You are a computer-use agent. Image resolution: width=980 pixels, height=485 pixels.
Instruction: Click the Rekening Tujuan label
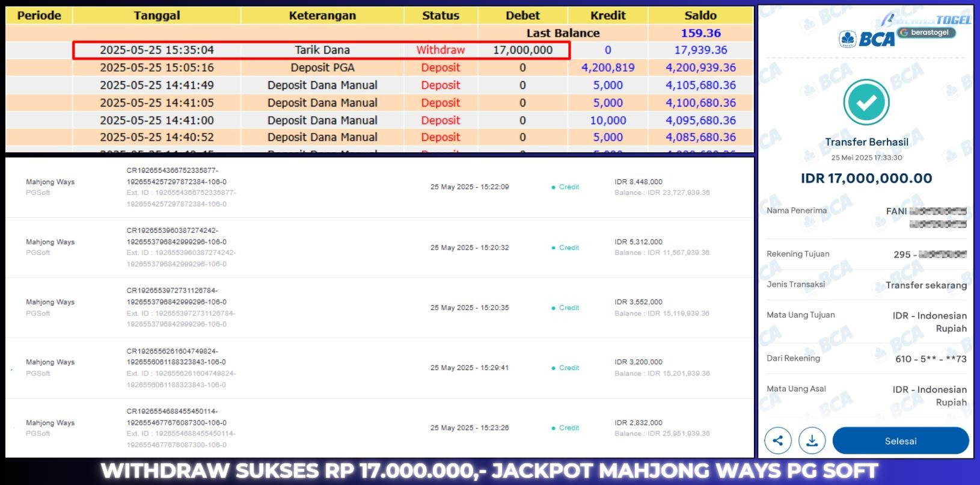click(x=798, y=254)
